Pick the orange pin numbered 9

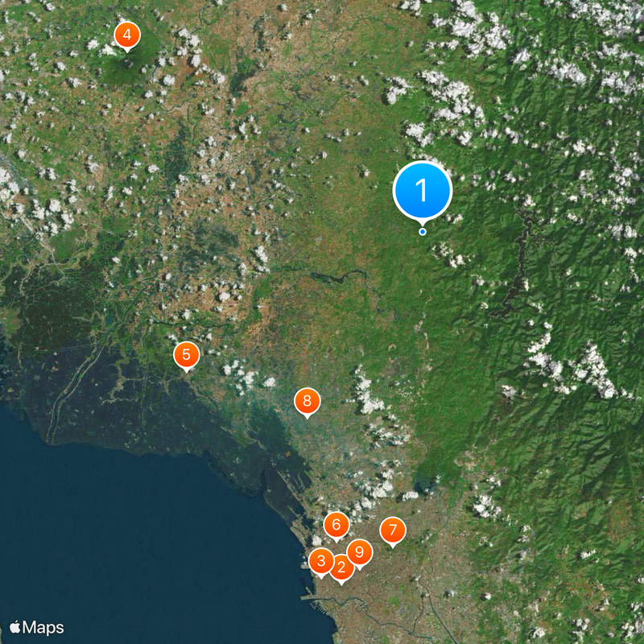360,552
